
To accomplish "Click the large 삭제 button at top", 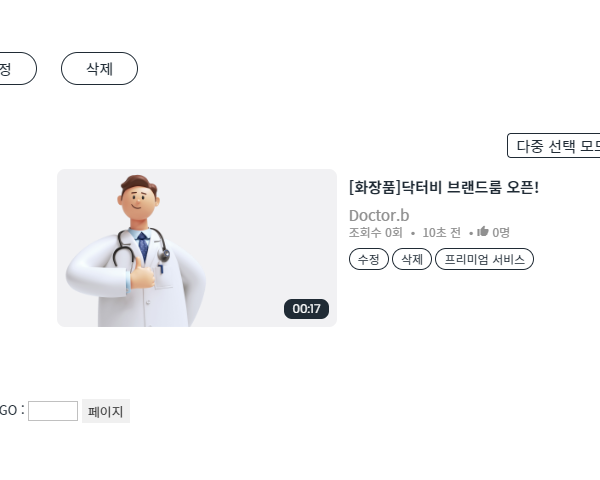I will click(99, 69).
